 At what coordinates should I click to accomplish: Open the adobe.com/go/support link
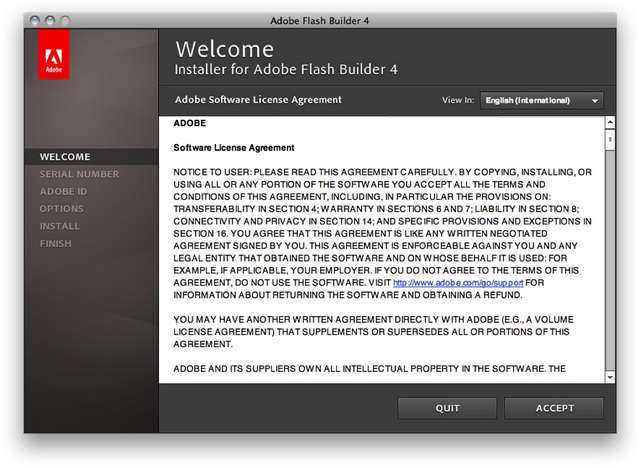[x=458, y=282]
